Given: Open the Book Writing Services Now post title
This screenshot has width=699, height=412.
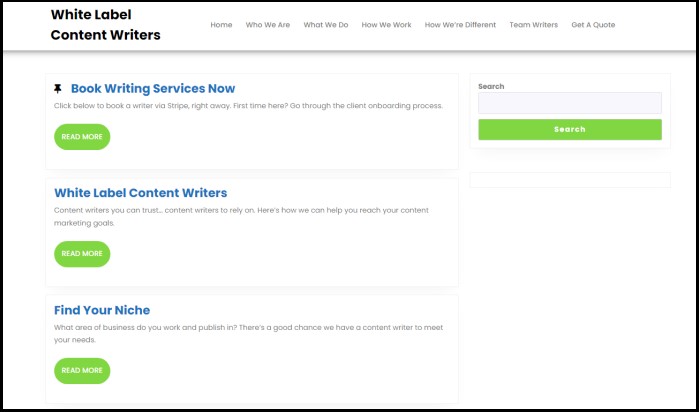Looking at the screenshot, I should [153, 88].
